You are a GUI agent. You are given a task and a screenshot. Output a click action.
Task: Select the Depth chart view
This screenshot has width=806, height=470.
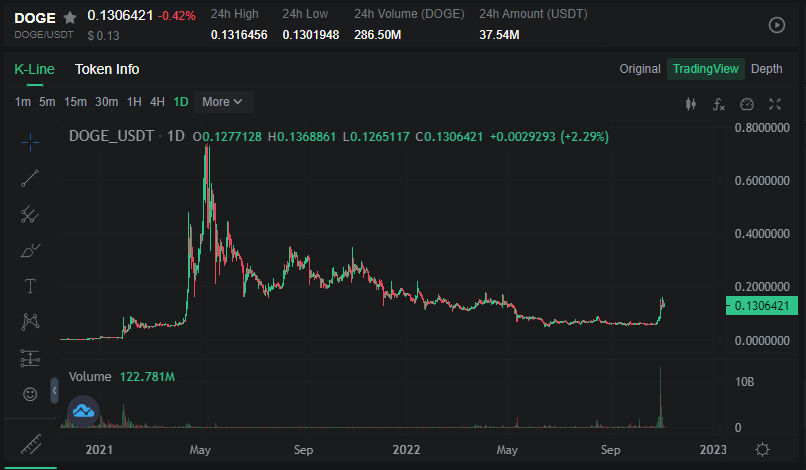766,69
